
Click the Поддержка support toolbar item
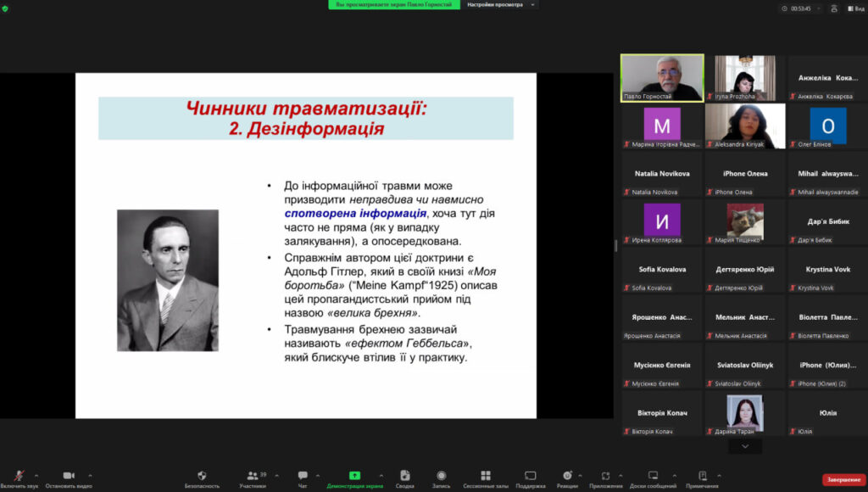tap(530, 476)
